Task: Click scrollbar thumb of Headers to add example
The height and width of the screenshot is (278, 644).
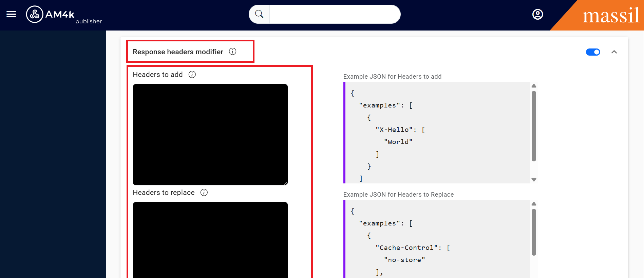Action: [534, 126]
